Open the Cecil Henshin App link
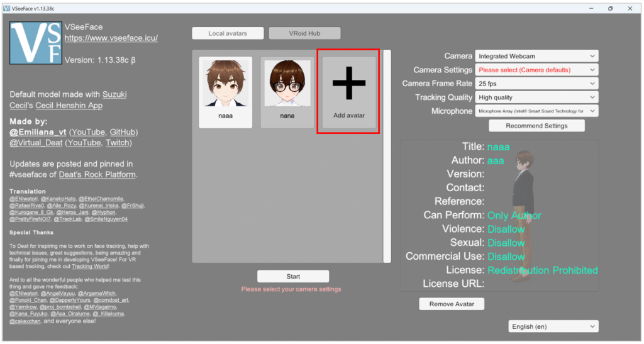644x344 pixels. click(69, 106)
